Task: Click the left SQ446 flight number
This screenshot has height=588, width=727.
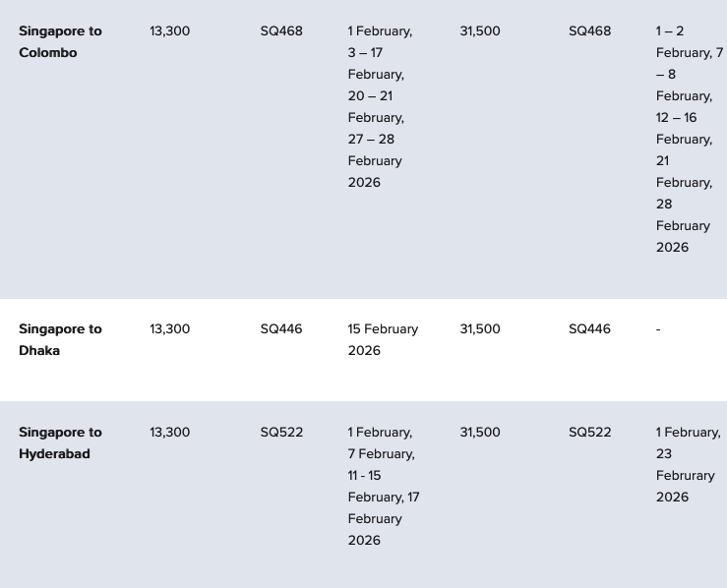Action: click(x=281, y=329)
